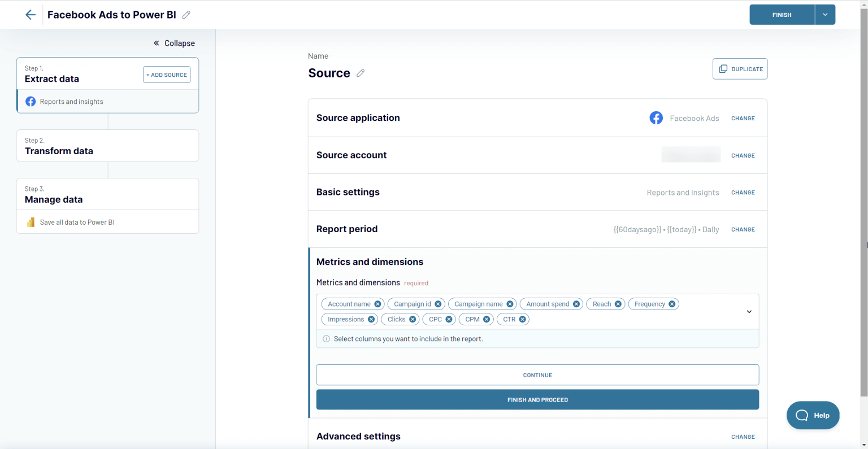Open the dropdown arrow beside FINISH
This screenshot has height=449, width=868.
point(825,14)
